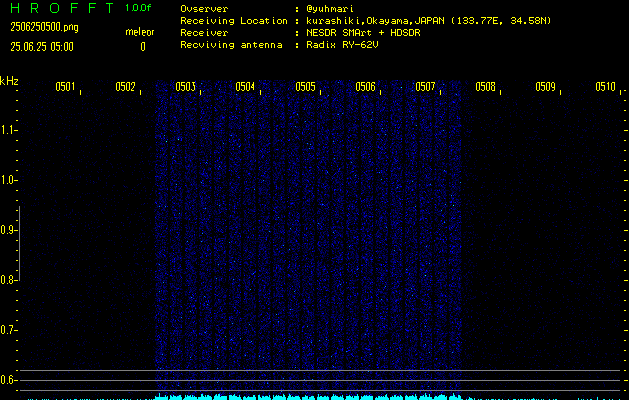Click the 0507 time marker
Viewport: 629px width, 400px height.
coord(425,87)
